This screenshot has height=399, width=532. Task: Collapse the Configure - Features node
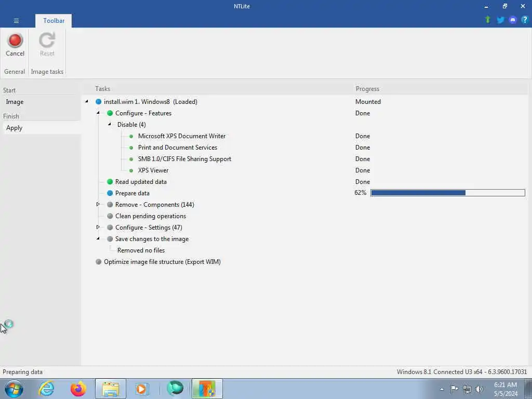(x=98, y=113)
